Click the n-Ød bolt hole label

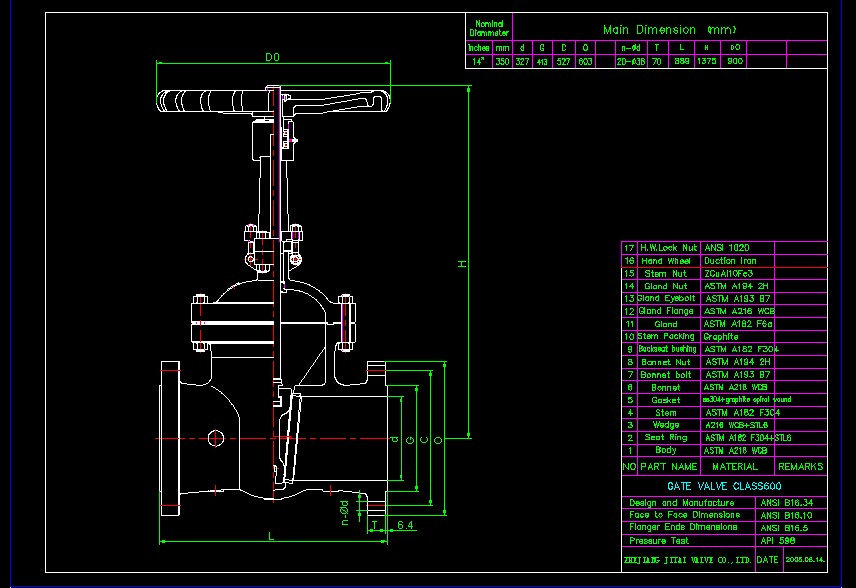point(343,511)
